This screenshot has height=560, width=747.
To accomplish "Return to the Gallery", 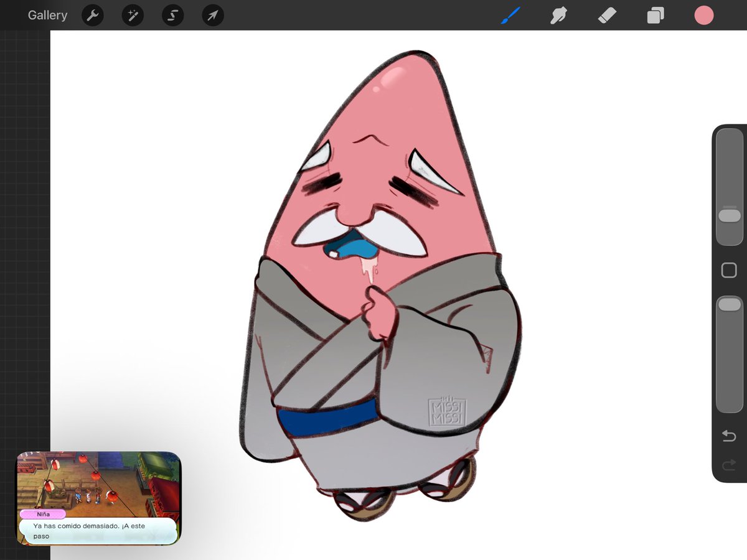I will [47, 16].
